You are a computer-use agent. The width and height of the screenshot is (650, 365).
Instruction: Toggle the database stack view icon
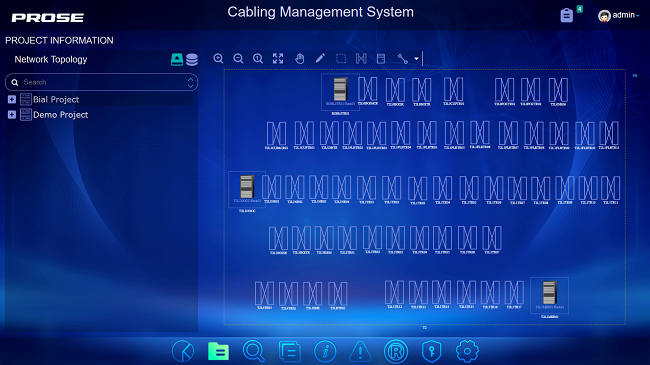click(192, 60)
